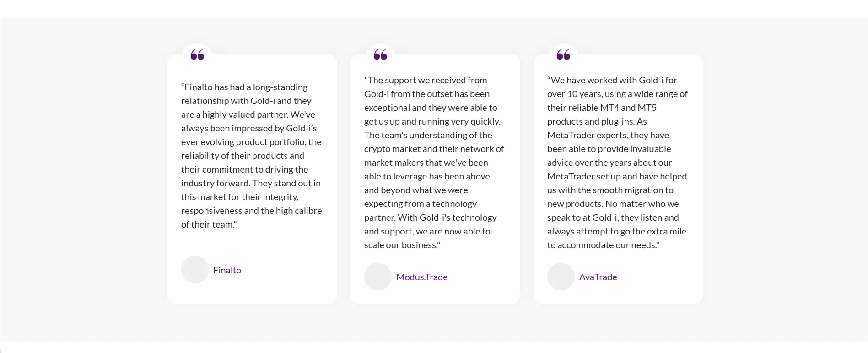Screen dimensions: 868x353
Task: Select the Finalto testimonial text
Action: coord(252,156)
